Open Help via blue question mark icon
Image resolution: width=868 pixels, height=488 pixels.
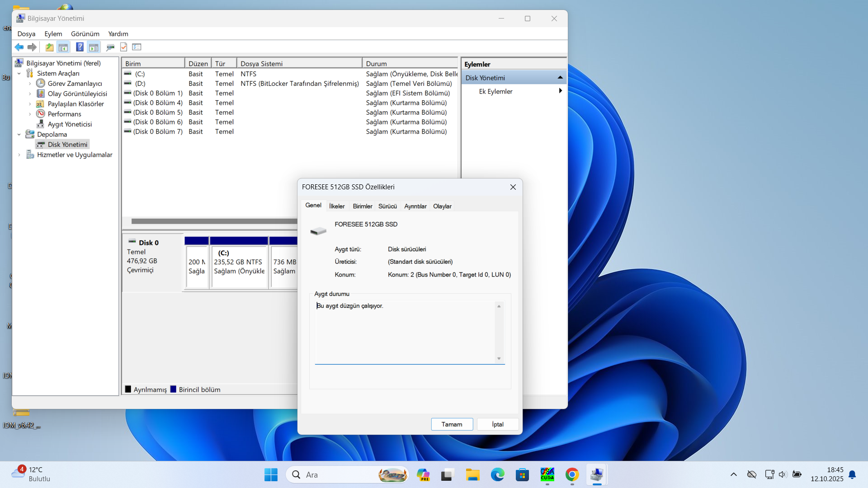(x=80, y=47)
